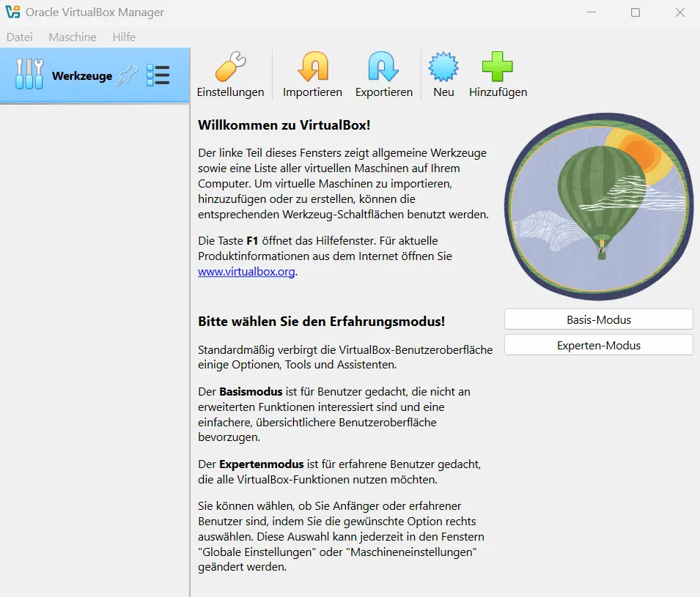
Task: Choose the Experten-Modus button
Action: [x=599, y=345]
